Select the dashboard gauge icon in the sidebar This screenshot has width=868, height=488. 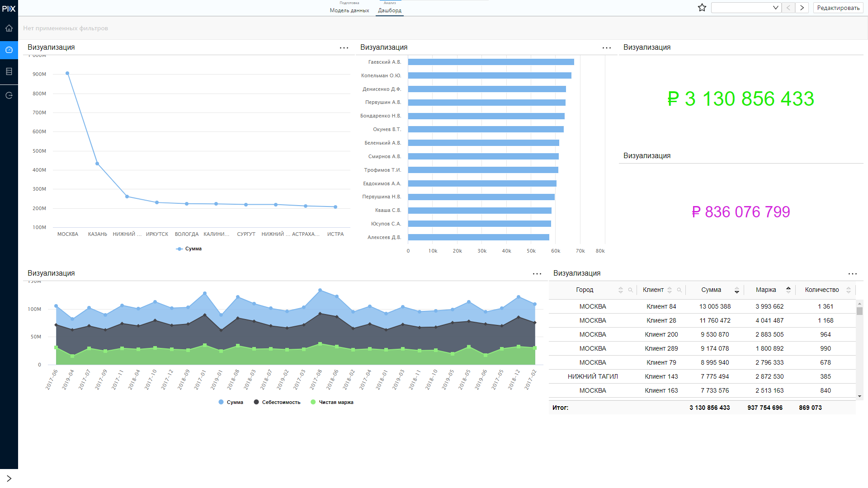point(9,50)
